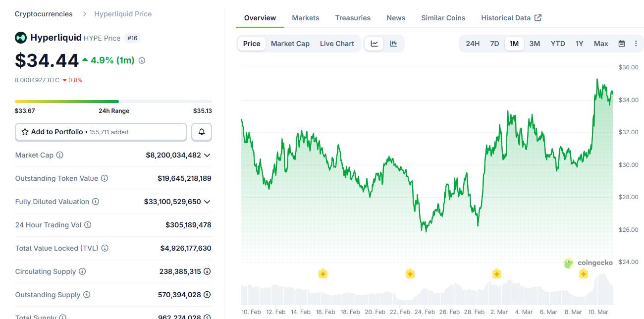Switch to the Similar Coins tab

[x=443, y=18]
